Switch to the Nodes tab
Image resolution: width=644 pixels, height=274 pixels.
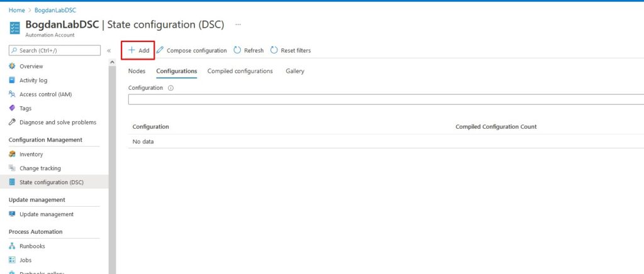click(136, 71)
